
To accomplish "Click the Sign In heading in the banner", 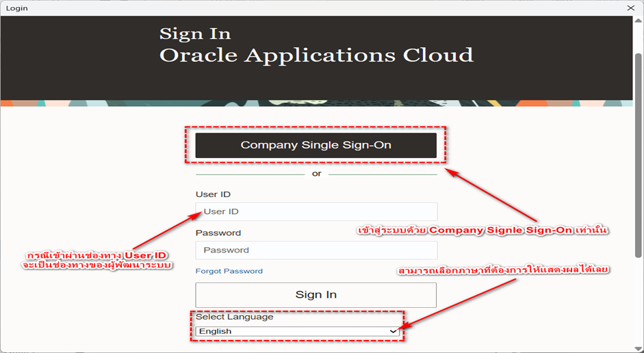I will [x=195, y=34].
